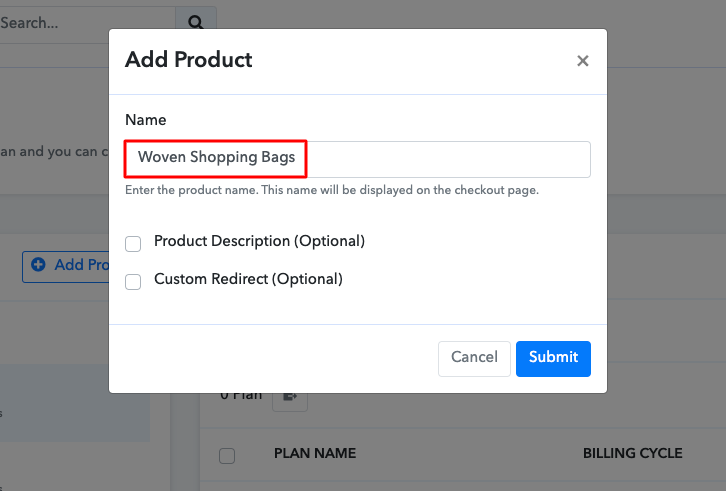
Task: Sort by BILLING CYCLE column header
Action: pos(632,453)
